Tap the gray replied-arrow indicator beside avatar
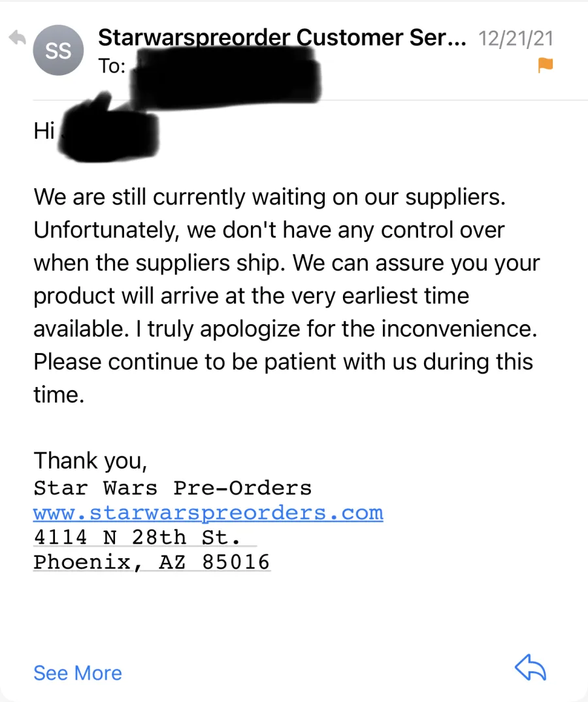 point(18,38)
